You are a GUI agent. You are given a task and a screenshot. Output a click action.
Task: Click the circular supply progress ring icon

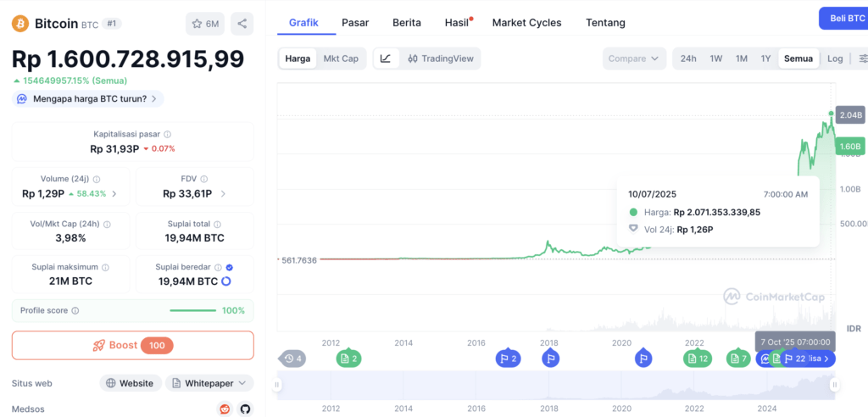tap(225, 281)
